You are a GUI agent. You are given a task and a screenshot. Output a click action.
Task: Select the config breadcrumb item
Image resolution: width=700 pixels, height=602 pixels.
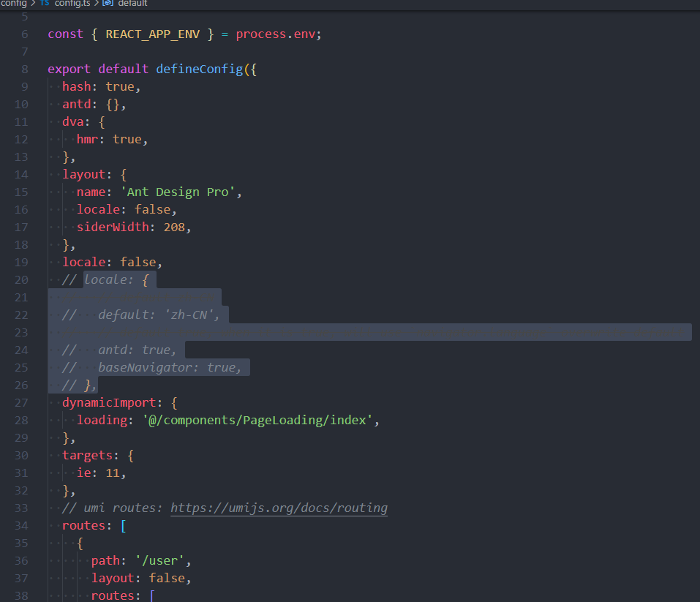pyautogui.click(x=15, y=4)
